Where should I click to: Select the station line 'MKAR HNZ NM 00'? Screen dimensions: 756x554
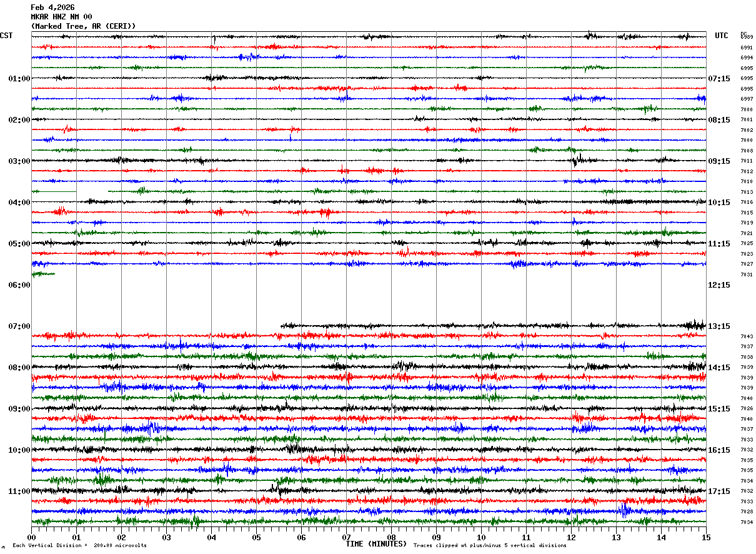click(x=61, y=17)
